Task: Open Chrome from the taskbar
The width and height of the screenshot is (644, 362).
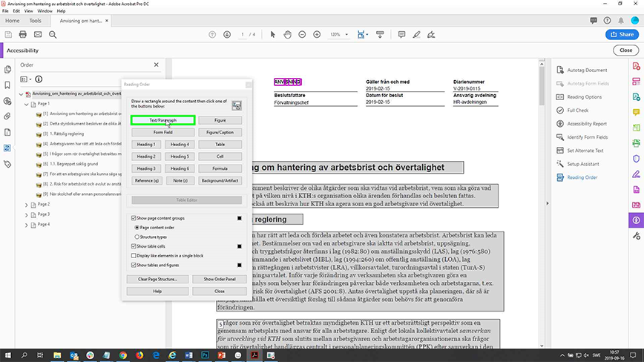Action: pos(123,355)
